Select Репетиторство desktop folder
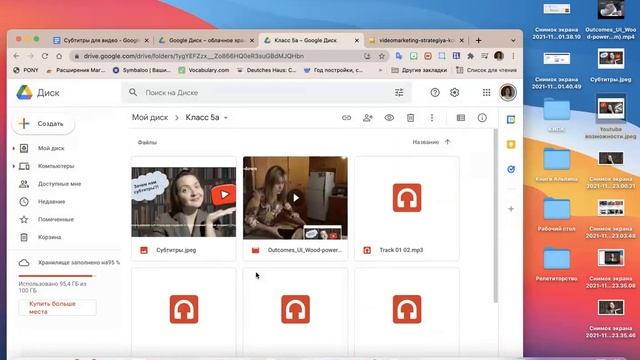Screen dimensions: 640x360 (557, 264)
